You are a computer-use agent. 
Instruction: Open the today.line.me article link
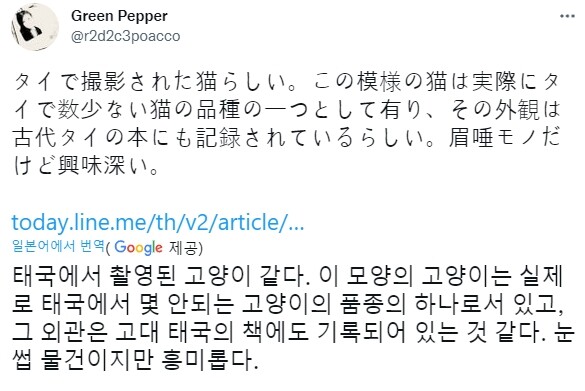[158, 222]
